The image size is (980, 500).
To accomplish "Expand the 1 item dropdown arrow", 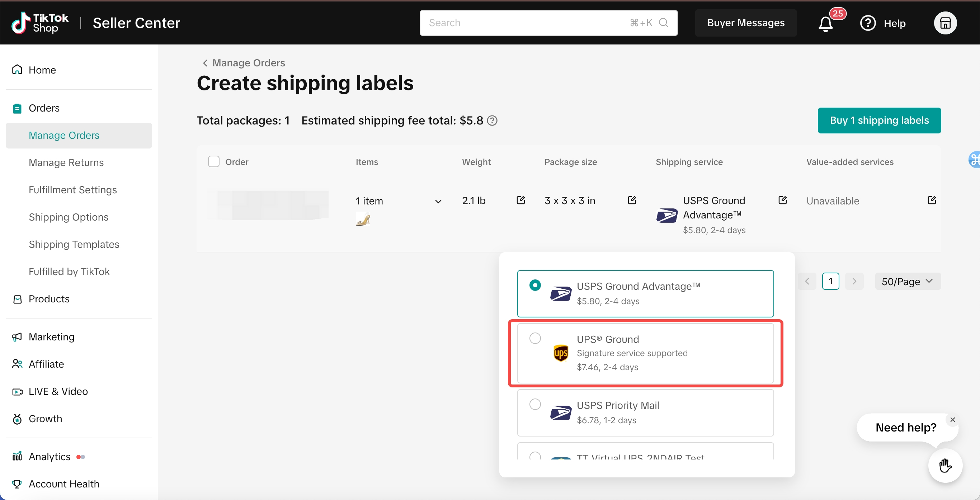I will click(x=438, y=201).
